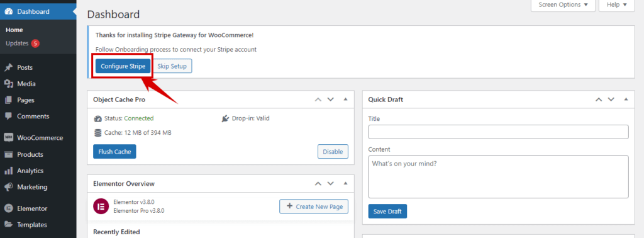Click the Posts pushpin icon
644x238 pixels.
pyautogui.click(x=8, y=67)
